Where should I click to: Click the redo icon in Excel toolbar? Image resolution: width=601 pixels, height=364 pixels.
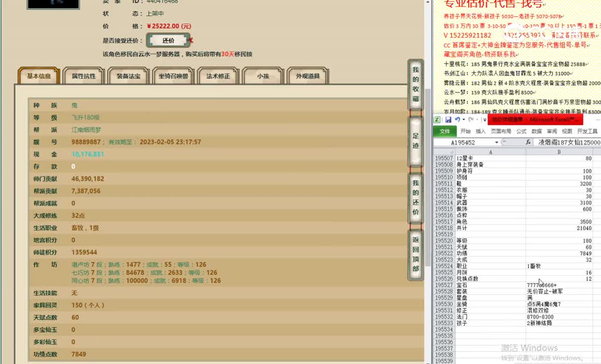click(x=470, y=119)
